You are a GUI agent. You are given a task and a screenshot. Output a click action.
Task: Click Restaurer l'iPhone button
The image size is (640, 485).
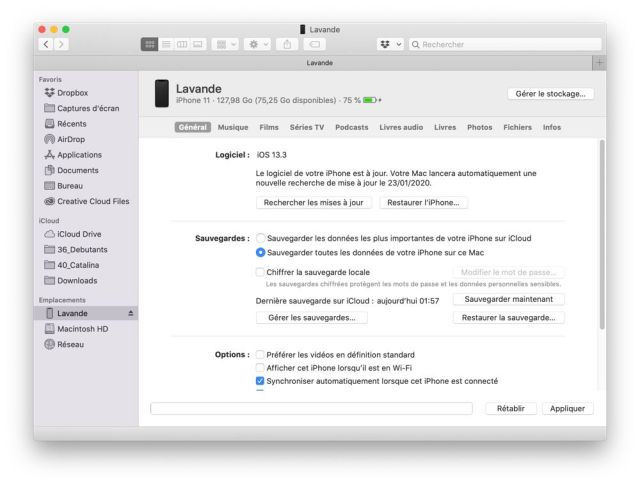[423, 202]
